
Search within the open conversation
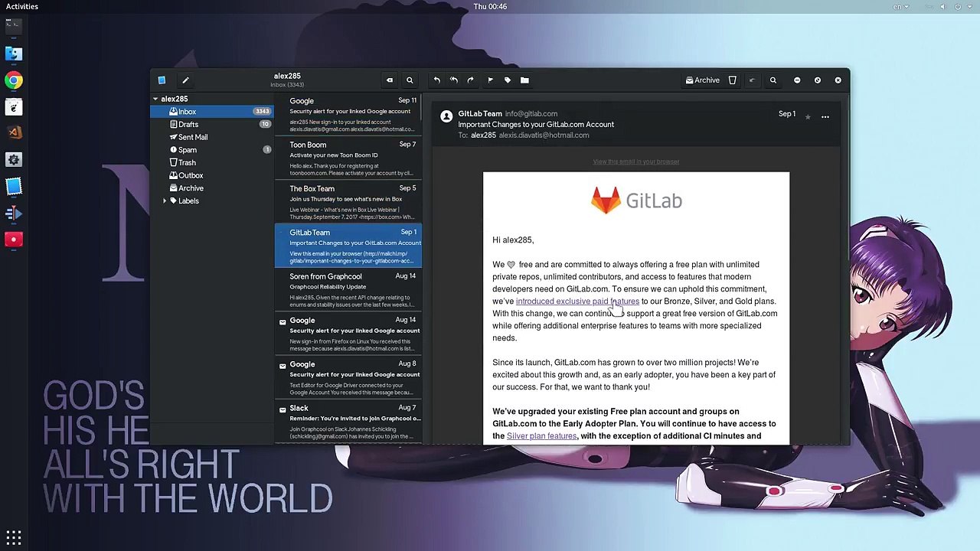pyautogui.click(x=773, y=80)
